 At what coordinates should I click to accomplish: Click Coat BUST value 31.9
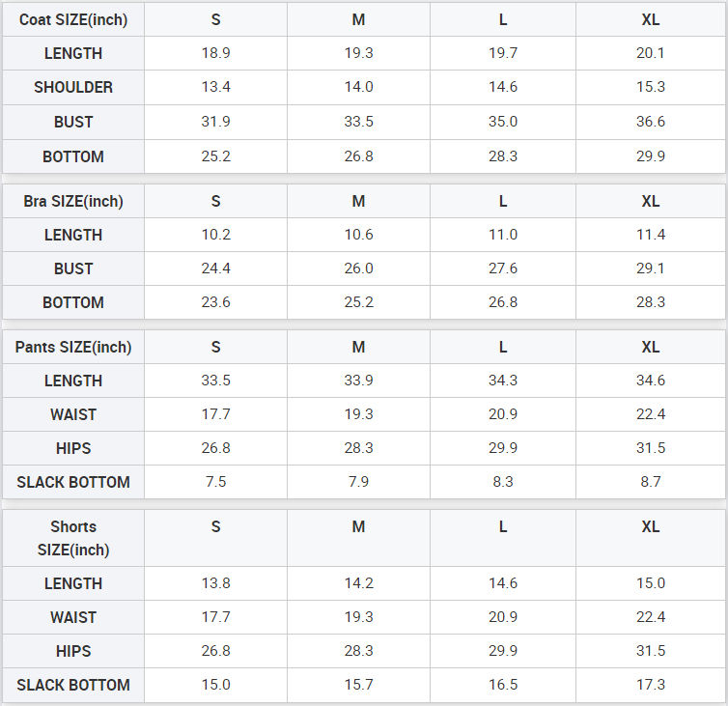215,122
